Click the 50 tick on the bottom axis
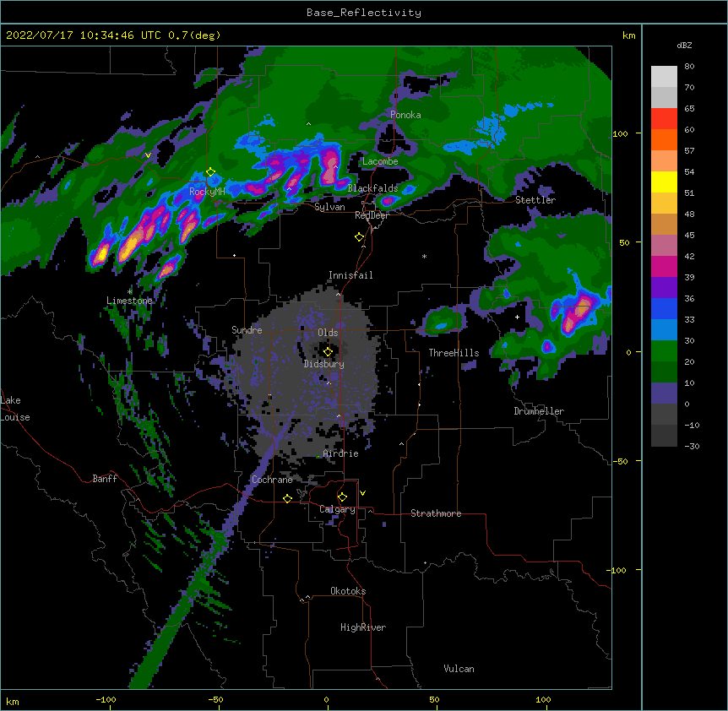The image size is (728, 711). coord(434,699)
